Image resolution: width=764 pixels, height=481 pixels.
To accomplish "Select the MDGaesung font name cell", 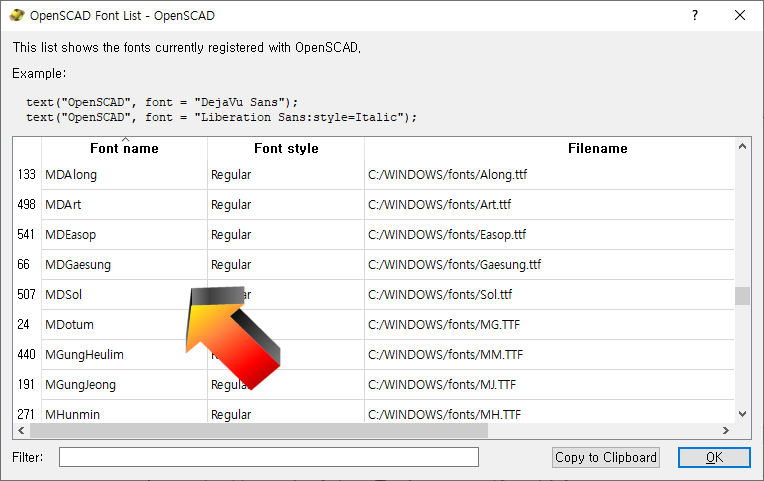I will pos(124,265).
